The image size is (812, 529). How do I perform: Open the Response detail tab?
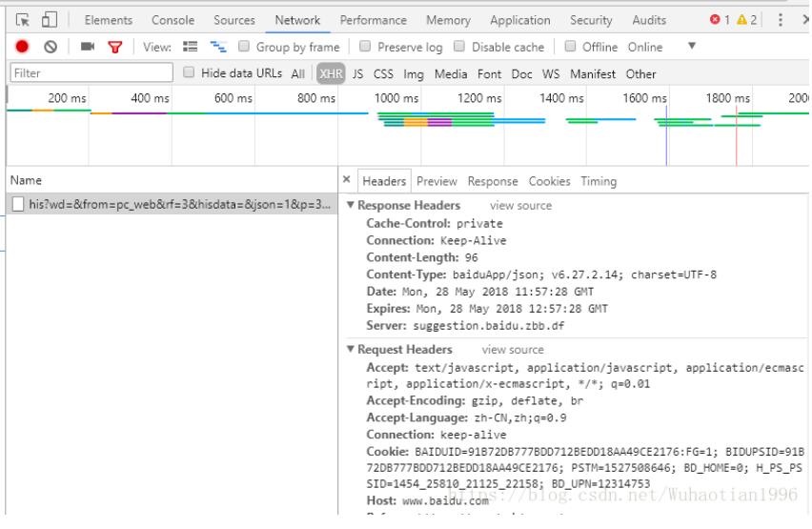pos(493,181)
